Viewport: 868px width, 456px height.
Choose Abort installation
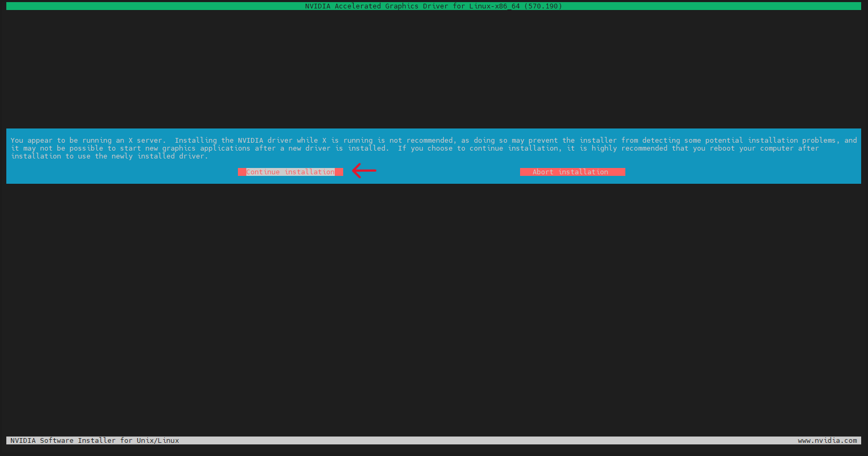(572, 172)
